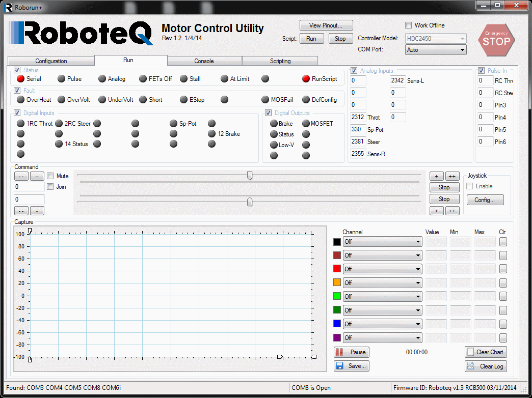Screen dimensions: 532x398
Task: Open the Scripting tab
Action: (x=280, y=61)
